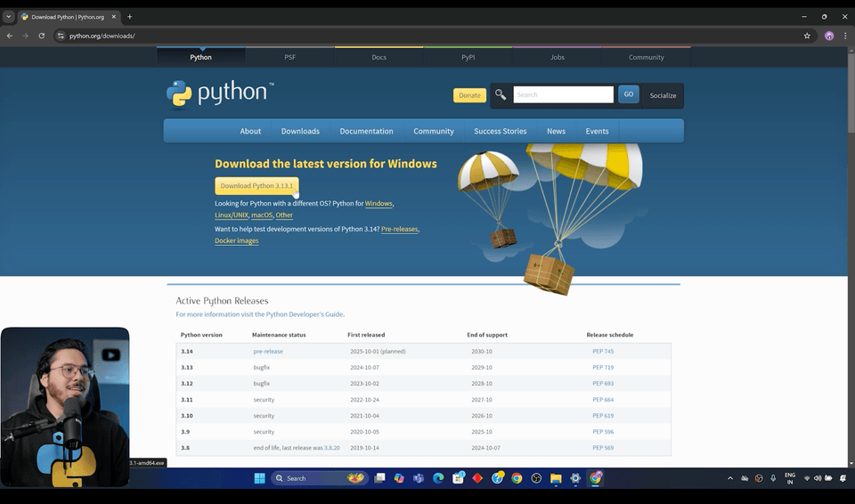The width and height of the screenshot is (855, 504).
Task: Open Microsoft Edge from the taskbar
Action: point(438,478)
